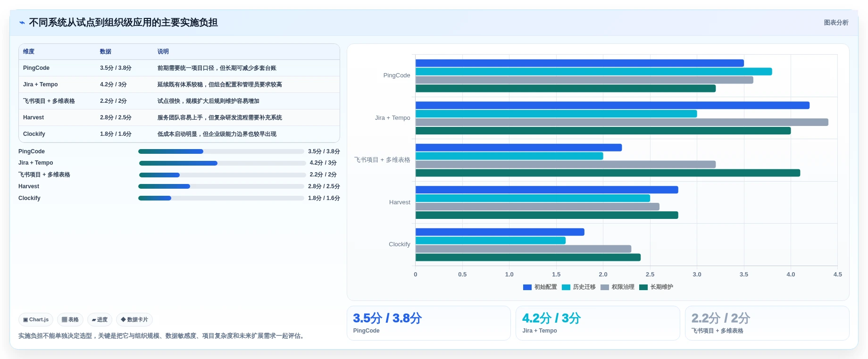
Task: Click the 飞书项目 + 多维表格 progress bar
Action: click(x=222, y=175)
